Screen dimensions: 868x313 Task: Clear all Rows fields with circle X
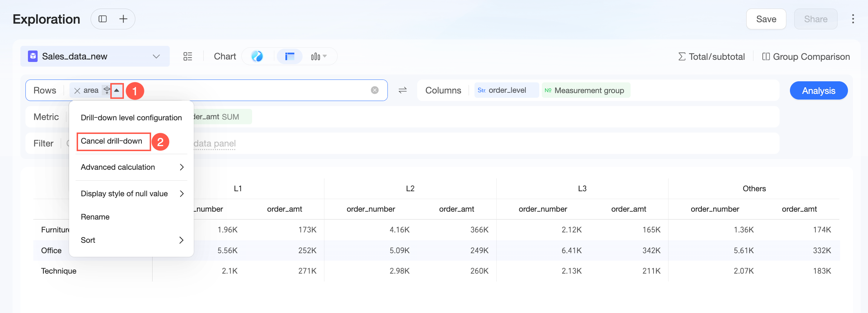coord(375,90)
